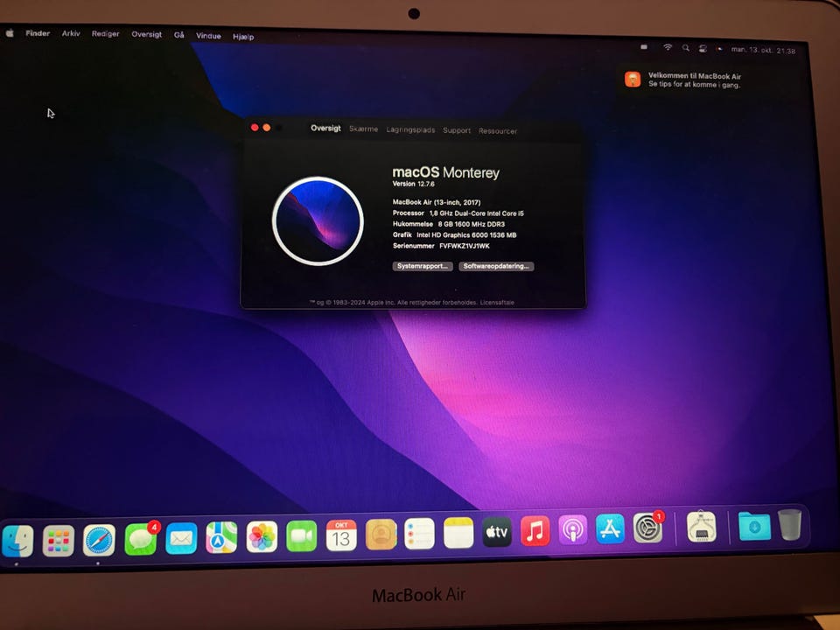The height and width of the screenshot is (630, 840).
Task: Click the "Version 12.7.6" text
Action: point(414,184)
